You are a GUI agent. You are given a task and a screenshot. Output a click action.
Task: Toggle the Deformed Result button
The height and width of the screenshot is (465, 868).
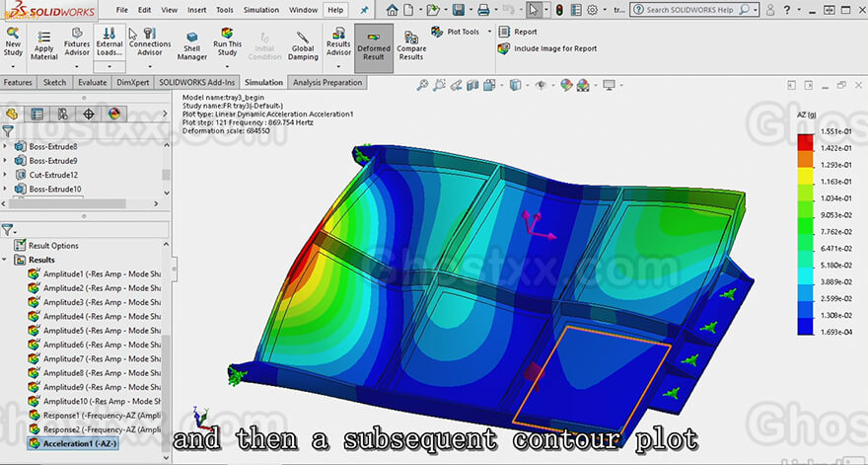click(374, 47)
